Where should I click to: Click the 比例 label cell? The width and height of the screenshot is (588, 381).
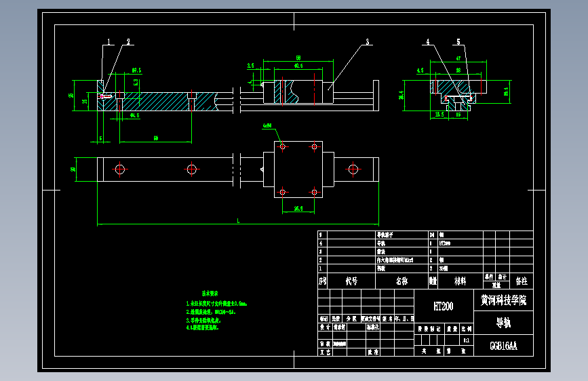(467, 329)
